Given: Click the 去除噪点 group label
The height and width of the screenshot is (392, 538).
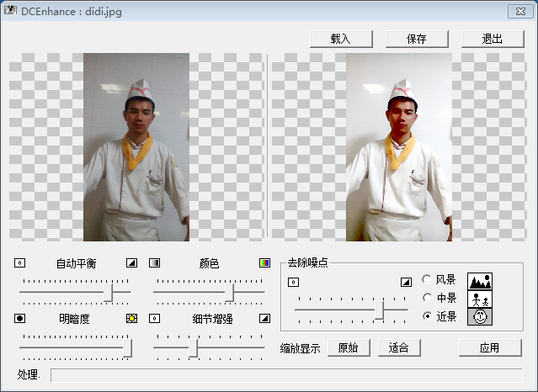Looking at the screenshot, I should 308,262.
